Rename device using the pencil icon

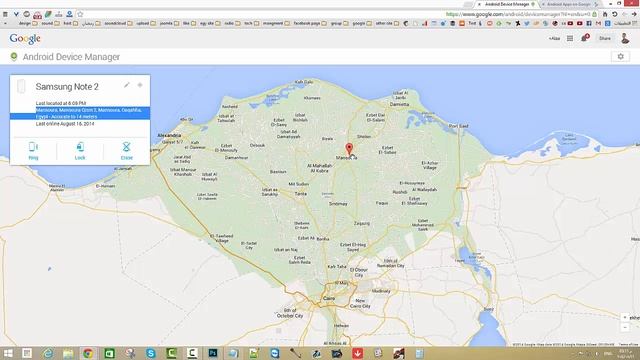127,85
